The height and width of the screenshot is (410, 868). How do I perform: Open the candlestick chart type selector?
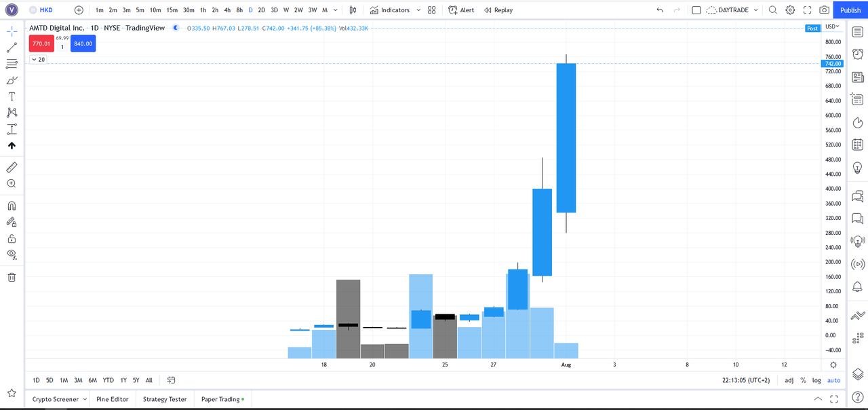(353, 10)
